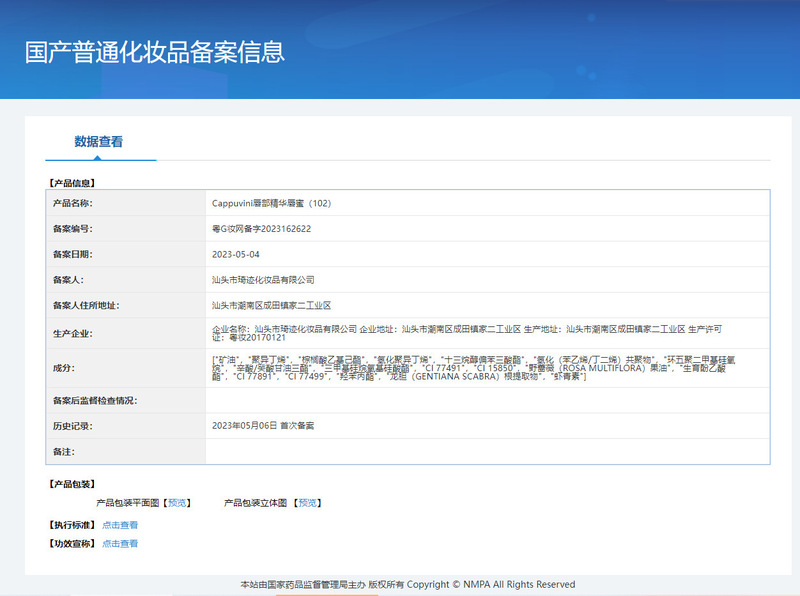Click the 备注 label
The width and height of the screenshot is (800, 596).
[63, 452]
